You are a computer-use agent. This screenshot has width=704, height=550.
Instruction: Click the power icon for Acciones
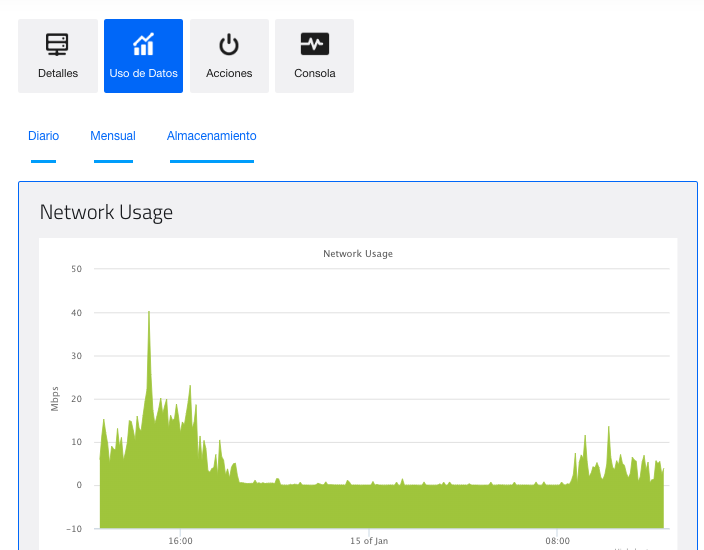coord(229,45)
